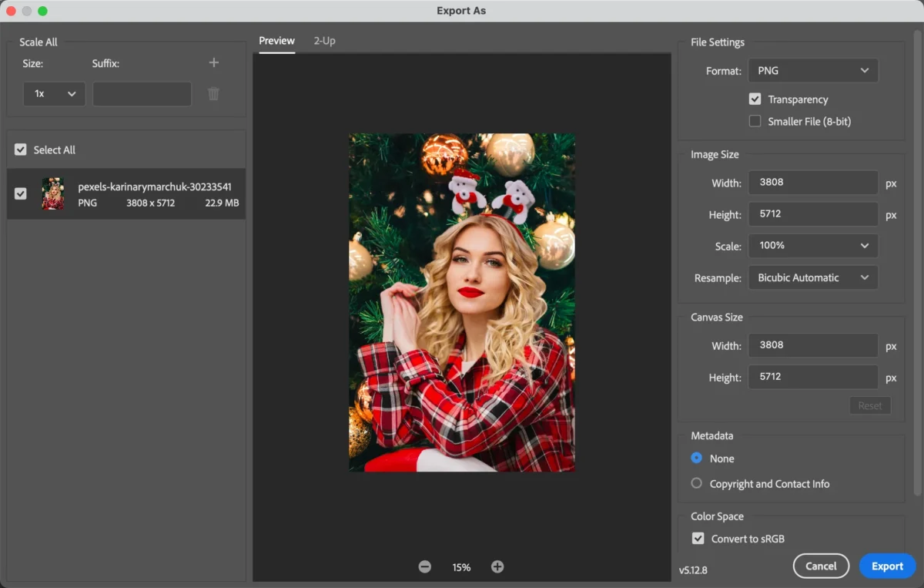Disable the Transparency checkbox
Viewport: 924px width, 588px height.
coord(755,99)
